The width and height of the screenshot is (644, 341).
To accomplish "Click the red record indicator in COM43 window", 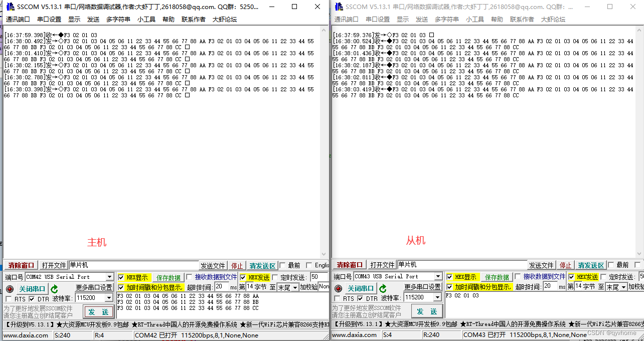I will tap(338, 289).
